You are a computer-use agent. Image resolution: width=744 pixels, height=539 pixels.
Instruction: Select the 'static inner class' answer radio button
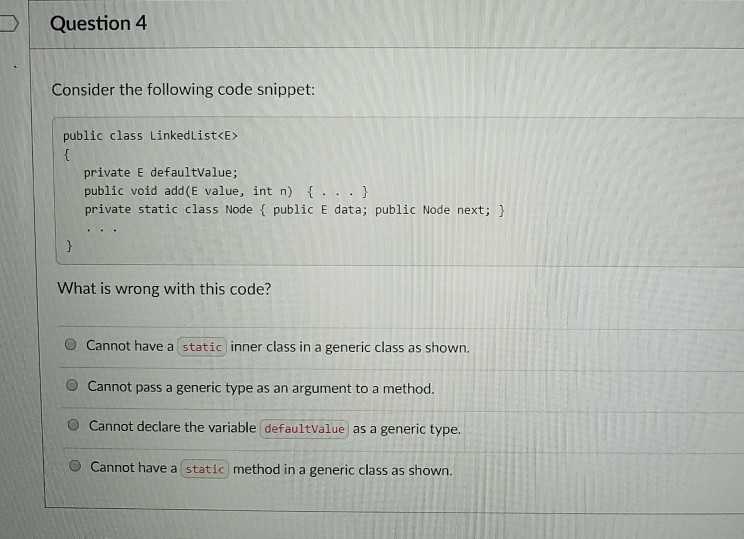point(71,344)
